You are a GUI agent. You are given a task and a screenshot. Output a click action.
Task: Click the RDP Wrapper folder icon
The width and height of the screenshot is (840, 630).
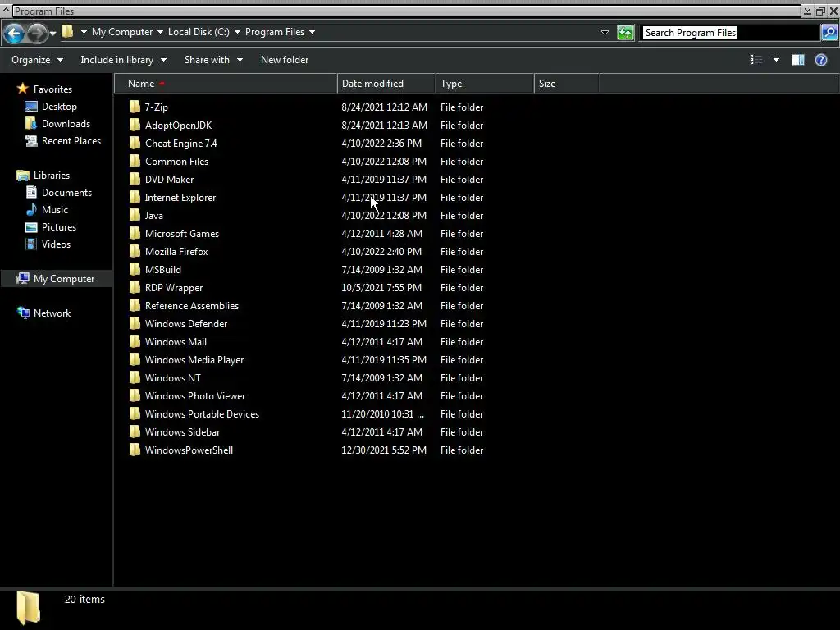pos(135,287)
